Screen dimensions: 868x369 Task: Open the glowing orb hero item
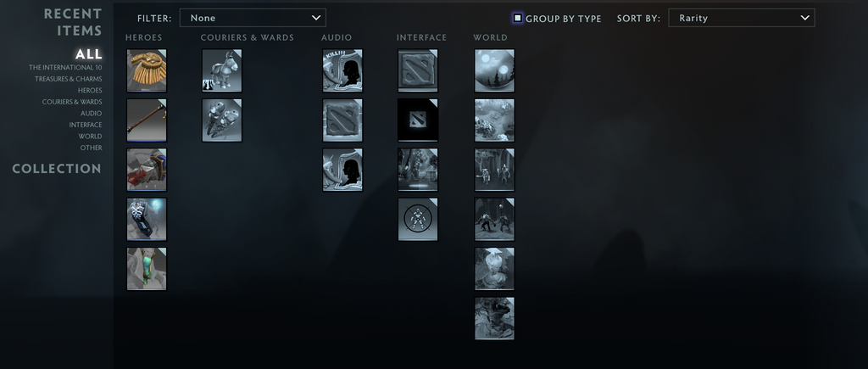pyautogui.click(x=147, y=220)
